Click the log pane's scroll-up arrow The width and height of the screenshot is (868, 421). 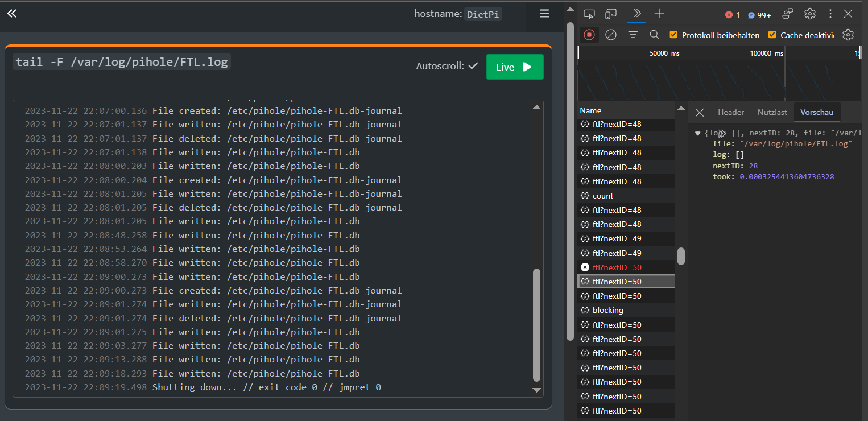click(536, 107)
